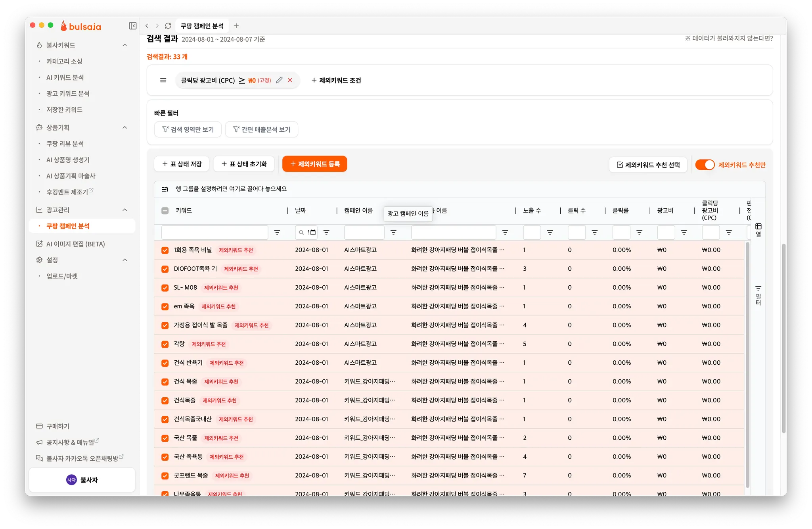Collapse the 상품기획 sidebar section
812x529 pixels.
[124, 127]
